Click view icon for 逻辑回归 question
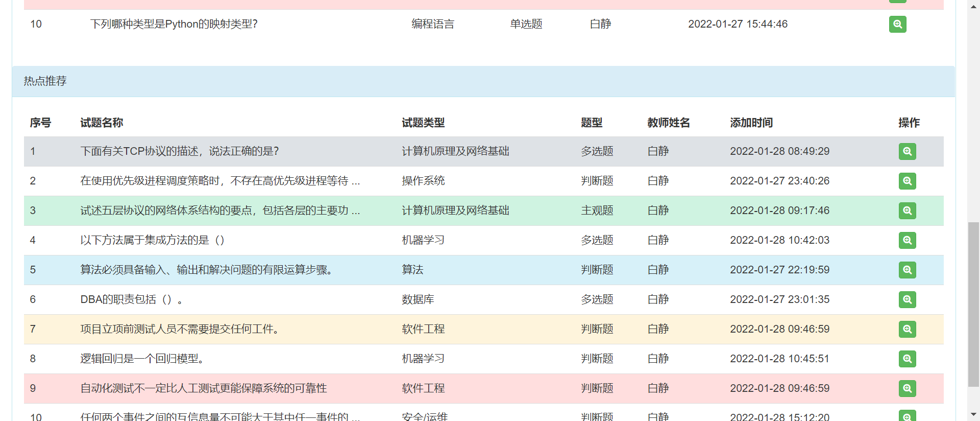This screenshot has width=980, height=421. pyautogui.click(x=907, y=359)
